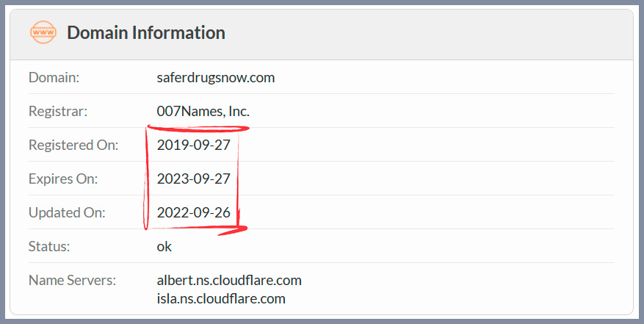Click the ok status value
This screenshot has height=324, width=644.
164,247
